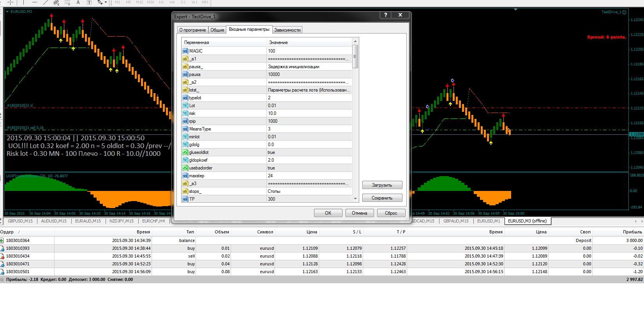The height and width of the screenshot is (316, 644).
Task: Click the Сохранить button
Action: click(x=382, y=198)
